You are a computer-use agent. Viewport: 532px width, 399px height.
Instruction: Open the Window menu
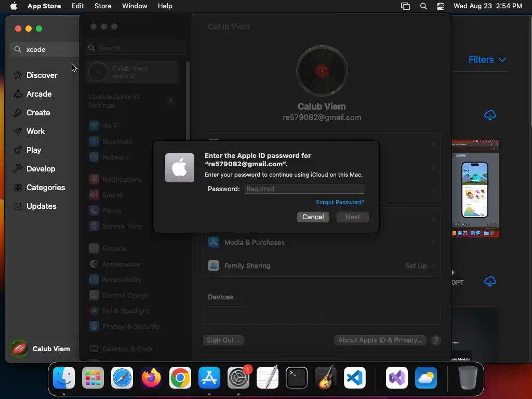pyautogui.click(x=135, y=6)
